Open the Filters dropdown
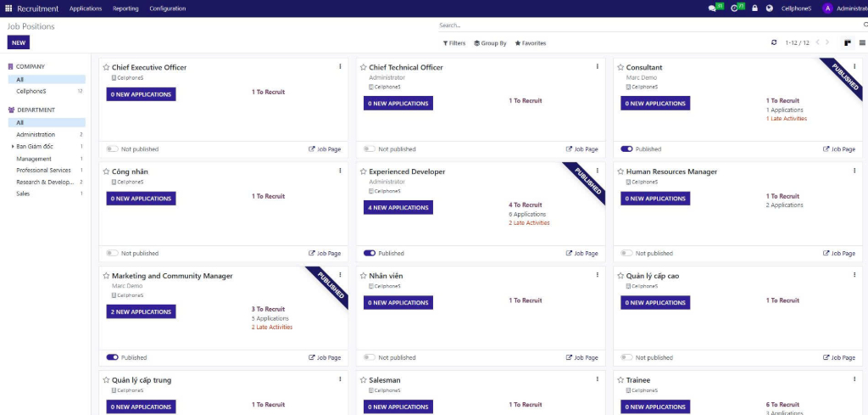Image resolution: width=868 pixels, height=415 pixels. pos(454,43)
